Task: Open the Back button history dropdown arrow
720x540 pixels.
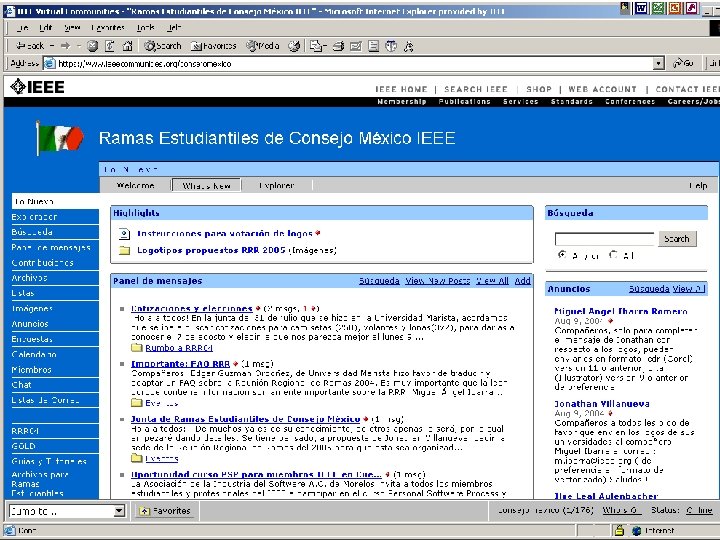Action: pos(51,46)
